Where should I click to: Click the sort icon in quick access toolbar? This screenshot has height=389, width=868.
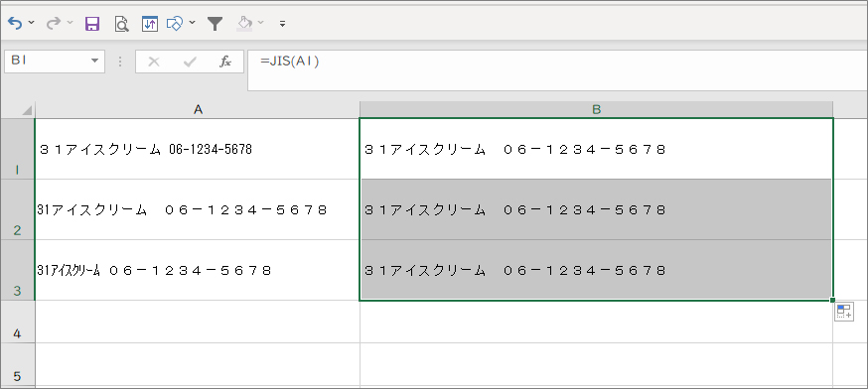(150, 24)
